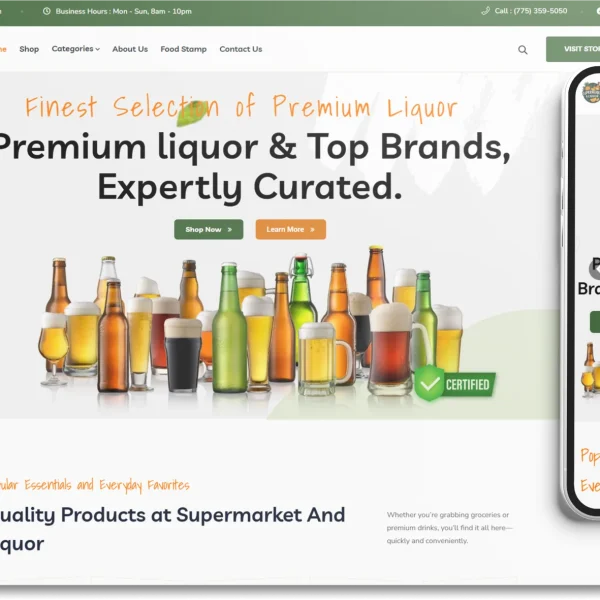
Task: Click the clock icon beside Business Hours
Action: tap(47, 11)
